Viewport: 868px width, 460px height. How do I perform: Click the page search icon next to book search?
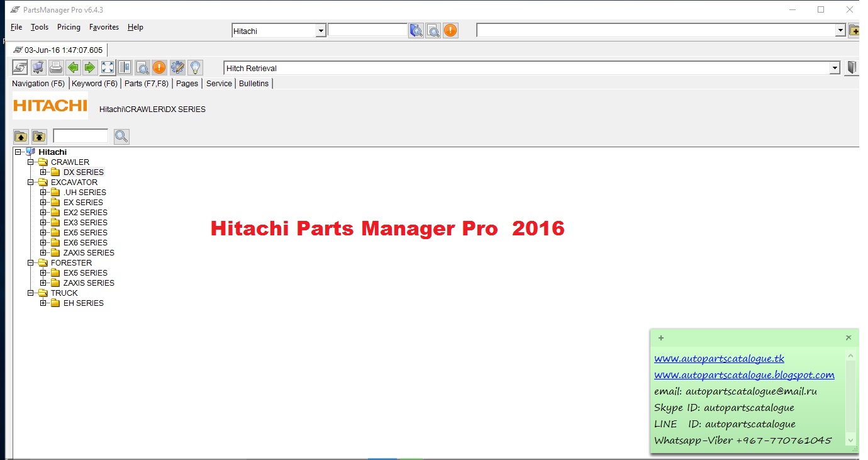pos(433,30)
